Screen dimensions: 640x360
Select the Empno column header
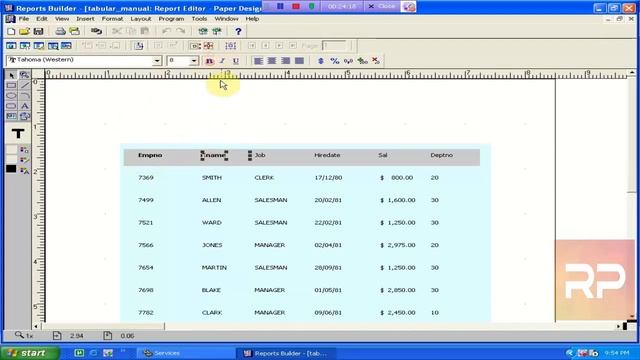tap(150, 155)
